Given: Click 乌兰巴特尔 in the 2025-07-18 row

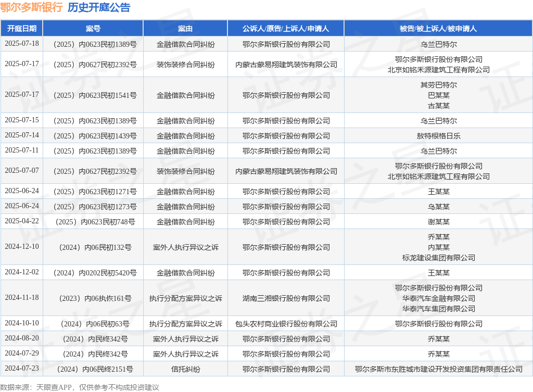Looking at the screenshot, I should [438, 44].
